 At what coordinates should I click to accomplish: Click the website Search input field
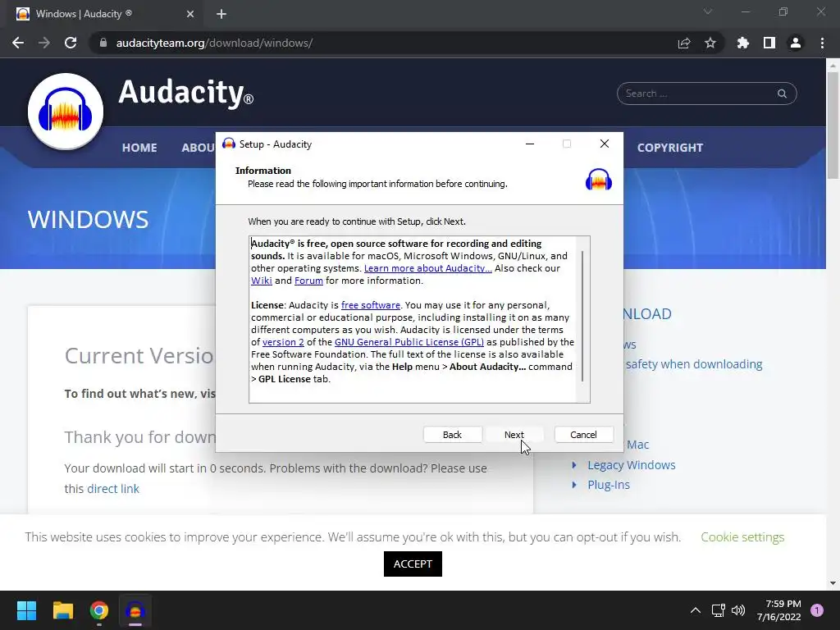tap(706, 94)
